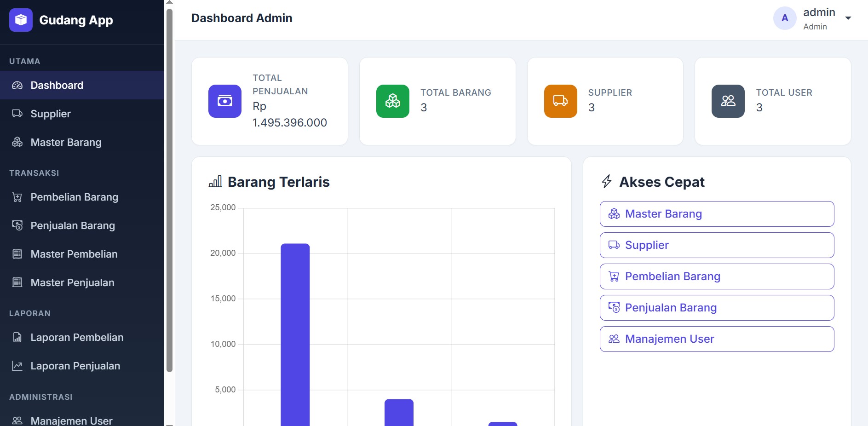Click the cash icon of sidebar Penjualan Barang
Viewport: 868px width, 426px height.
17,225
